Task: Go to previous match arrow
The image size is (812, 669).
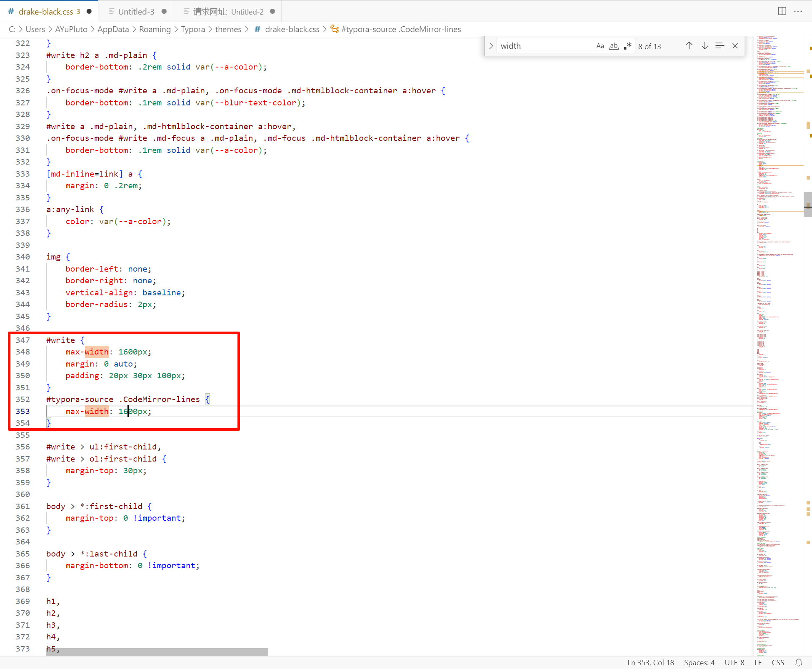Action: 689,46
